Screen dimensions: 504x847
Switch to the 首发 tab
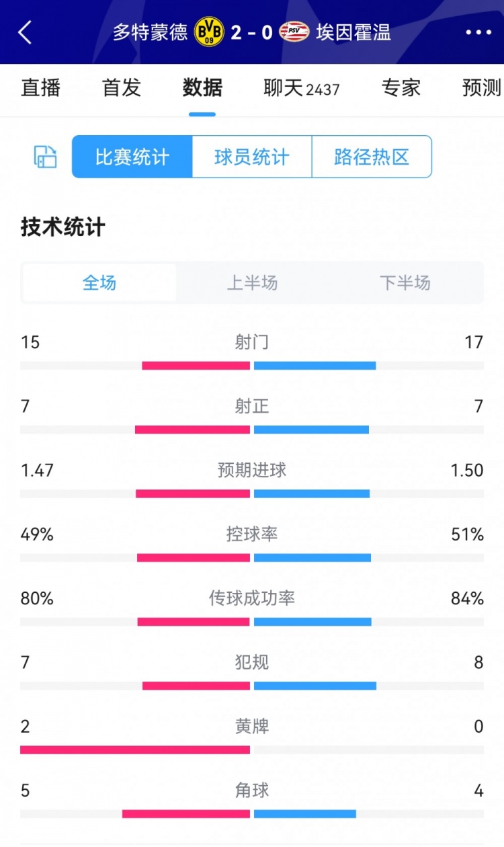(122, 88)
